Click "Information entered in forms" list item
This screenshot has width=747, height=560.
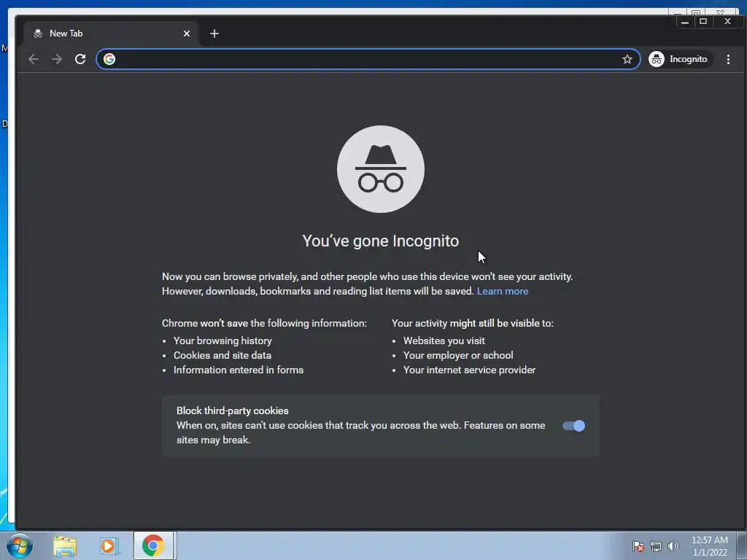coord(239,370)
